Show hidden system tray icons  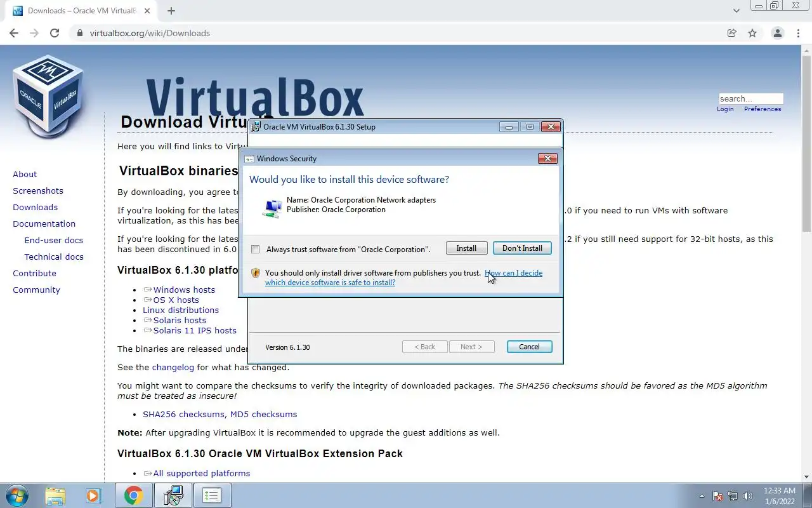click(x=702, y=496)
